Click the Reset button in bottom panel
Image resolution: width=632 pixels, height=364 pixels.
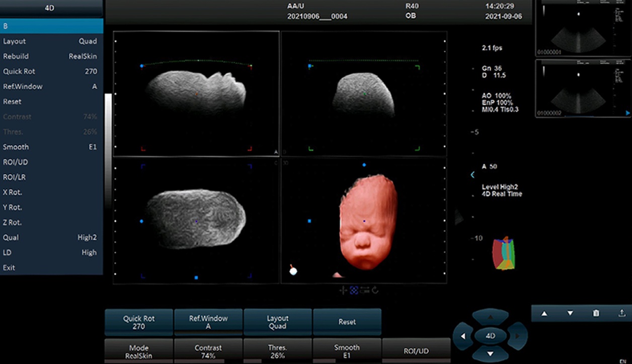pyautogui.click(x=347, y=322)
